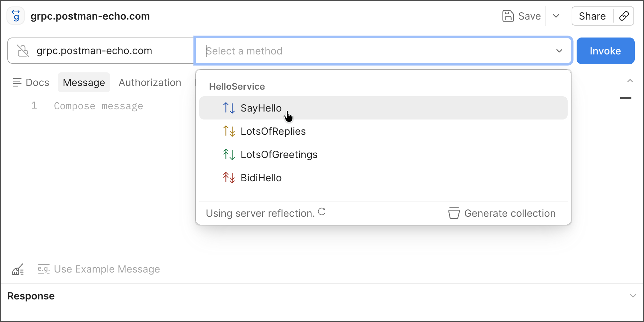
Task: Click the BidiHello bidirectional arrows icon
Action: (229, 178)
